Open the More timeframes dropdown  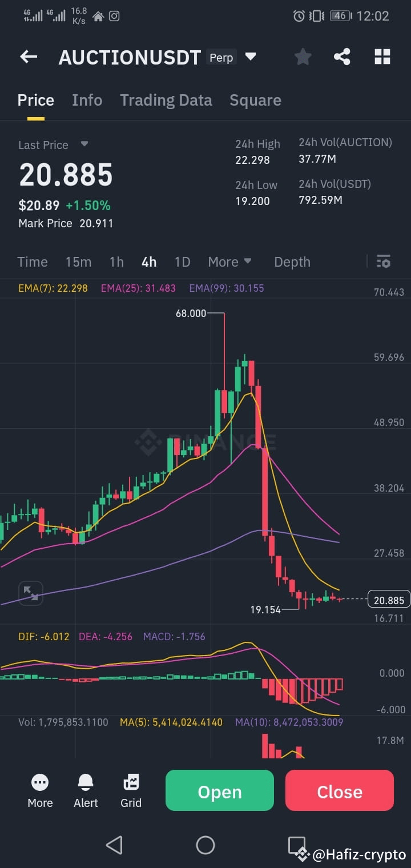230,262
